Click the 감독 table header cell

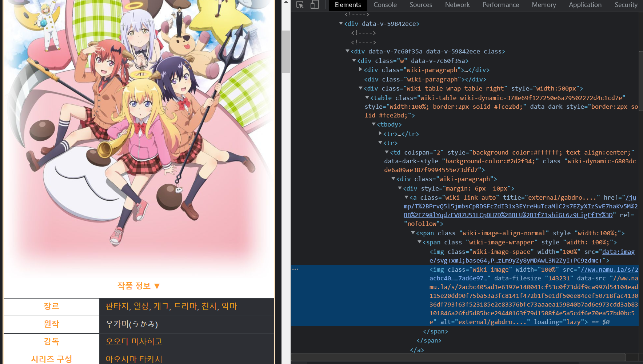tap(51, 341)
